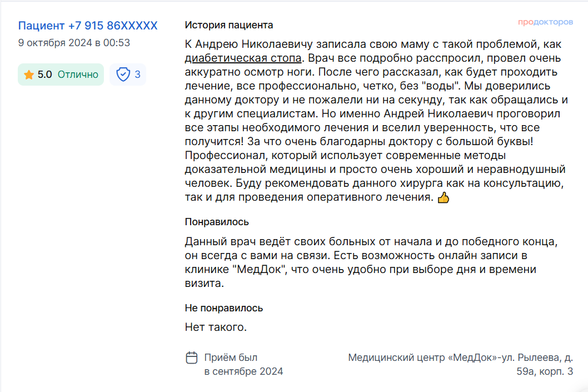Viewport: 588px width, 392px height.
Task: Click the calendar icon near Приём был
Action: (x=192, y=358)
